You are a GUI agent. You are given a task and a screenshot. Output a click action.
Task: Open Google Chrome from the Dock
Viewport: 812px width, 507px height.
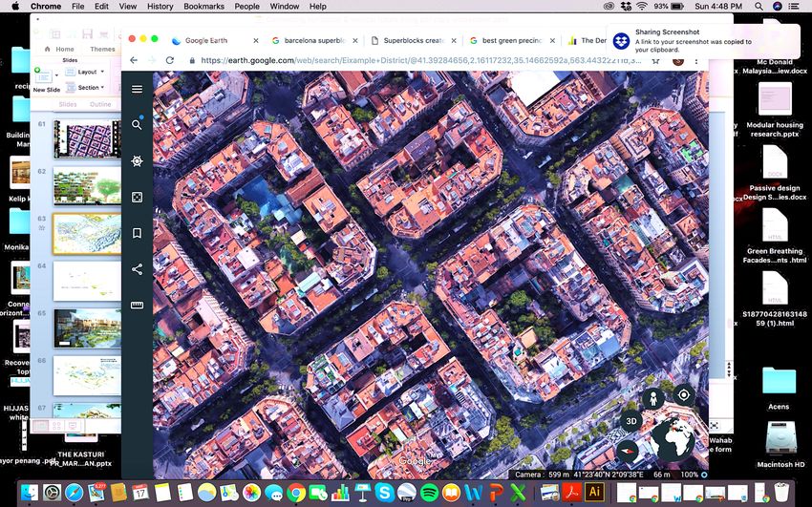tap(296, 493)
